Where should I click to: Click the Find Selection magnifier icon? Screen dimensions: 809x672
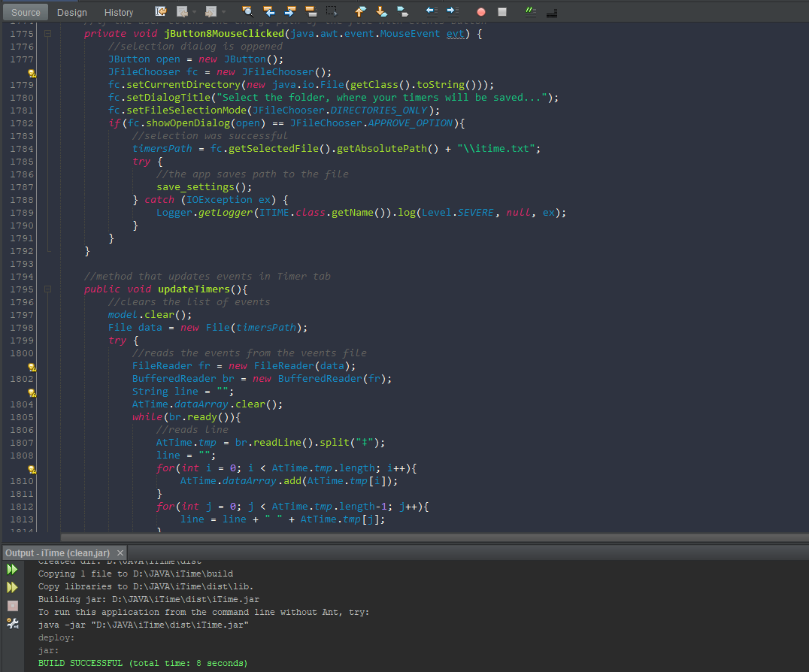point(247,12)
